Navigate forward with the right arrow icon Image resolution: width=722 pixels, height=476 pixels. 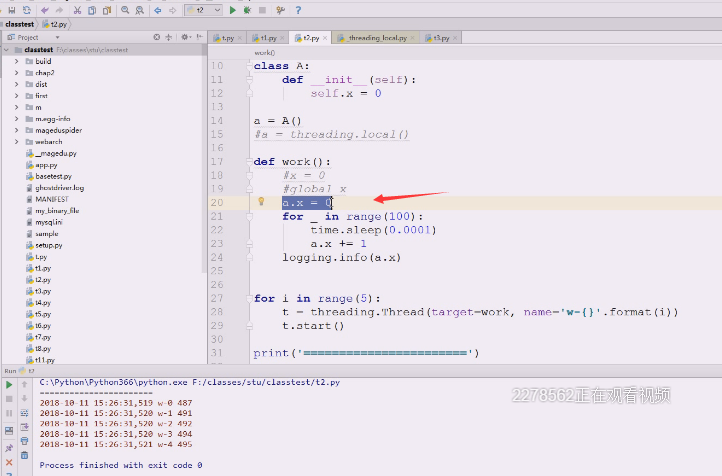[172, 10]
